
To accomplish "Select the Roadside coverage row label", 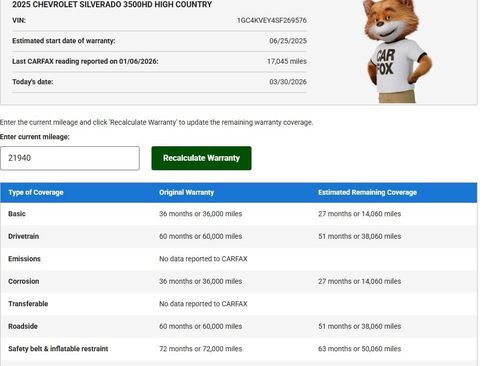I will click(x=23, y=326).
